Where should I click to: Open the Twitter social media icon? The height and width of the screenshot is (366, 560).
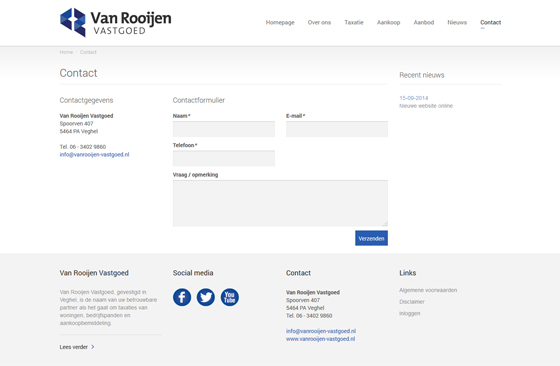click(x=206, y=297)
